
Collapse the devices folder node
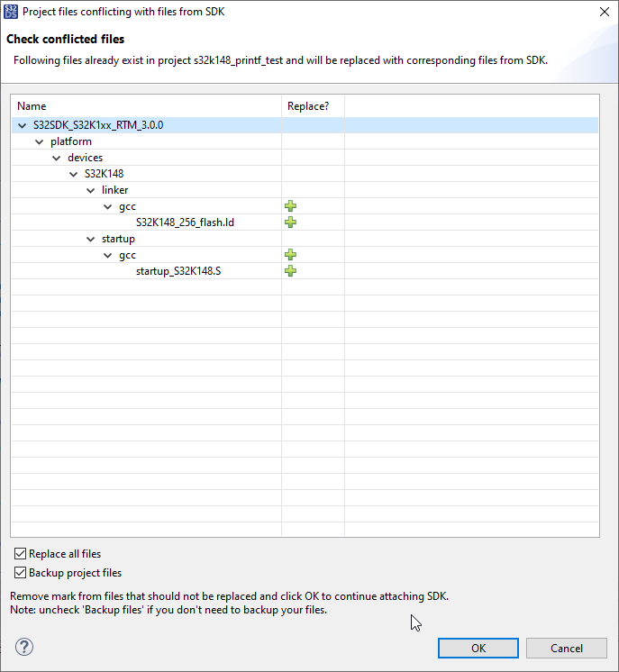(x=57, y=158)
